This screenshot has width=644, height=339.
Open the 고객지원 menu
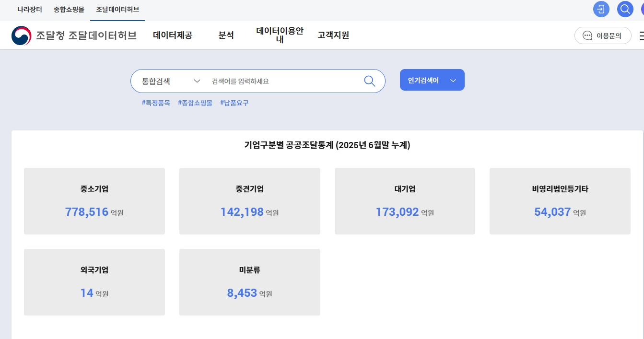333,35
